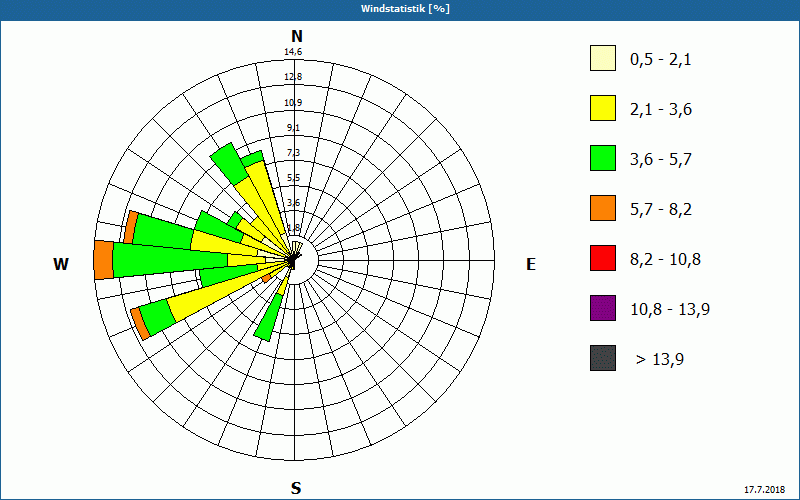Click the 5,7 - 8,2 orange legend swatch
800x500 pixels.
[x=603, y=208]
